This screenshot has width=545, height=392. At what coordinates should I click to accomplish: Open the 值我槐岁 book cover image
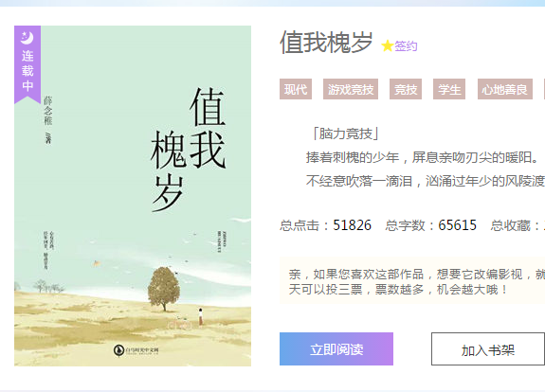pyautogui.click(x=133, y=196)
